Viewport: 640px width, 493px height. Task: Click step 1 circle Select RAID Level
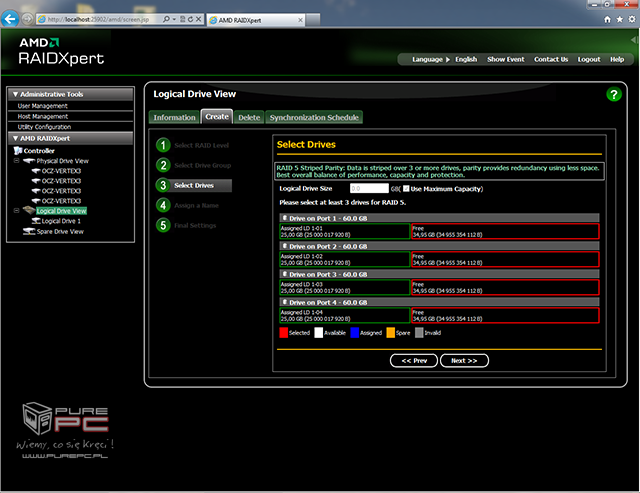163,145
